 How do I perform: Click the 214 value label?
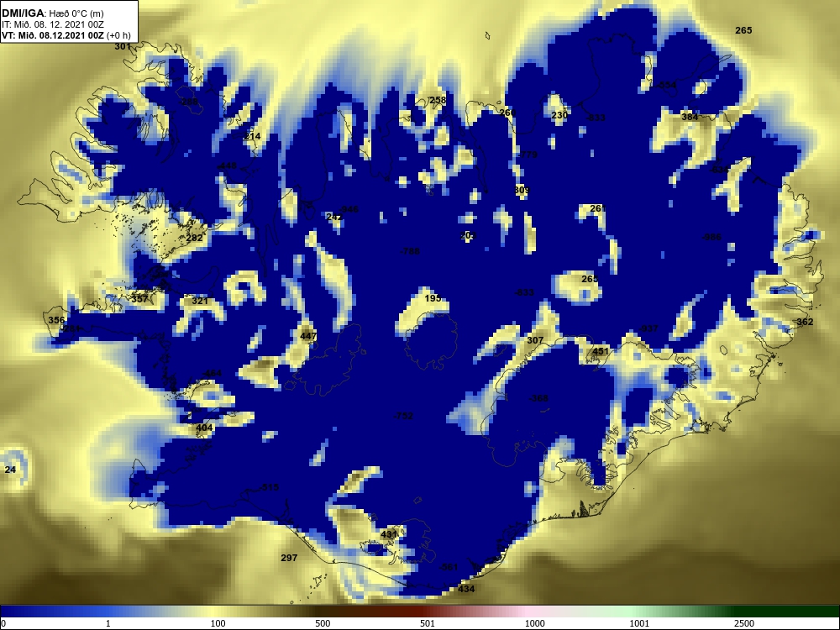click(252, 137)
